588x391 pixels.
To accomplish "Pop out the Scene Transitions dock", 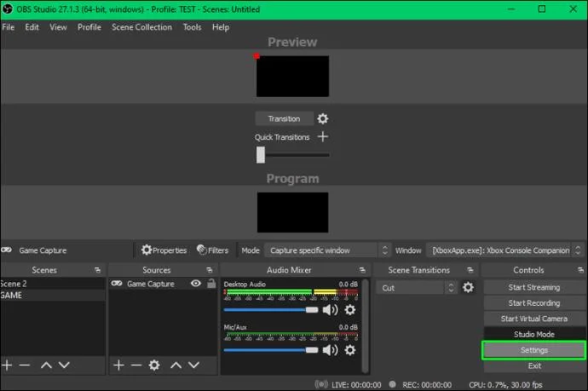I will (x=470, y=270).
